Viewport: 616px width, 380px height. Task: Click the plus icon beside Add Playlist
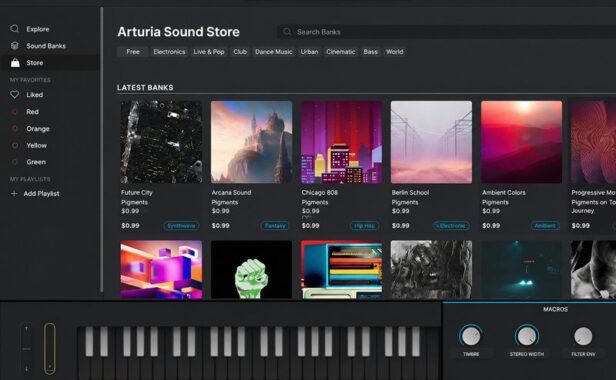click(x=14, y=193)
